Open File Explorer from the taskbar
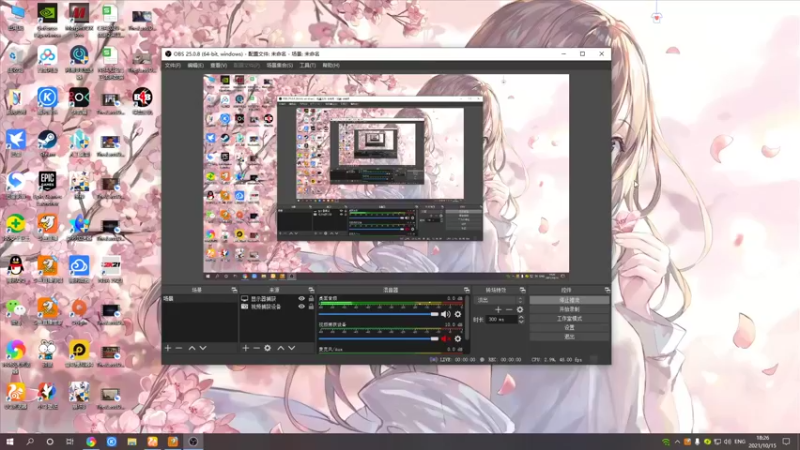 132,442
